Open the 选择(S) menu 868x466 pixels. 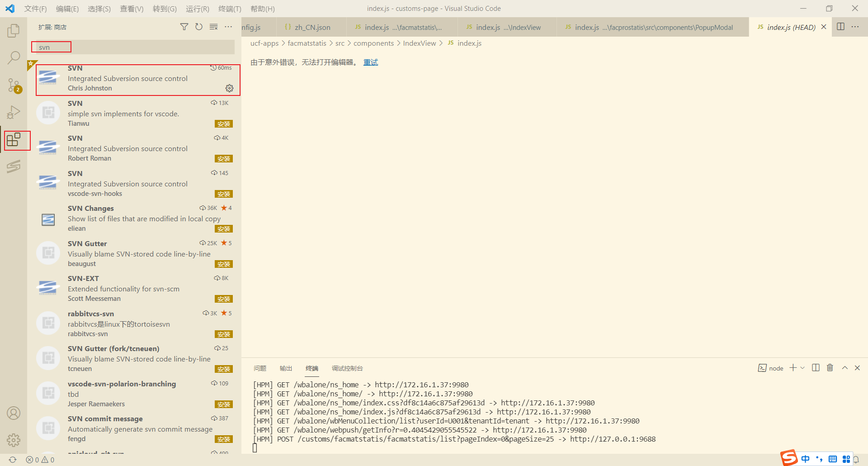tap(99, 9)
